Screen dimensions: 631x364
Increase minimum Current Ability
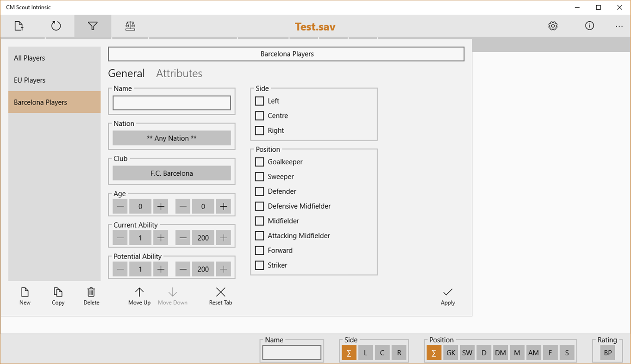click(x=161, y=238)
